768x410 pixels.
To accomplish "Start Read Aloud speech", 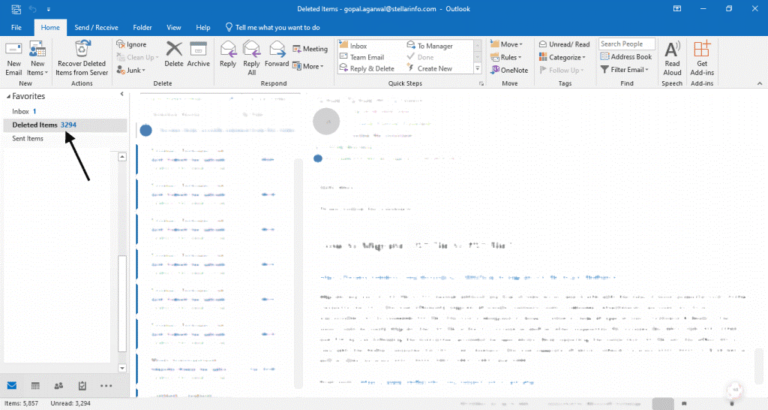I will tap(672, 58).
